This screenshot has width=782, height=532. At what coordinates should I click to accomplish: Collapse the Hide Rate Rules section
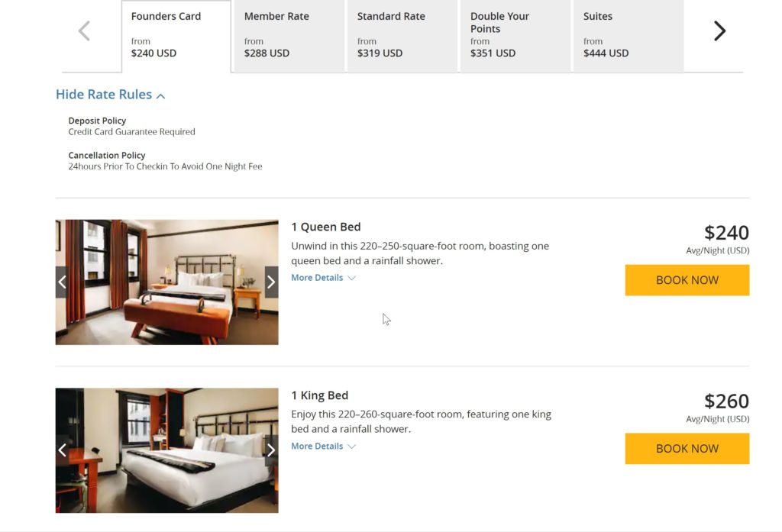click(x=110, y=95)
